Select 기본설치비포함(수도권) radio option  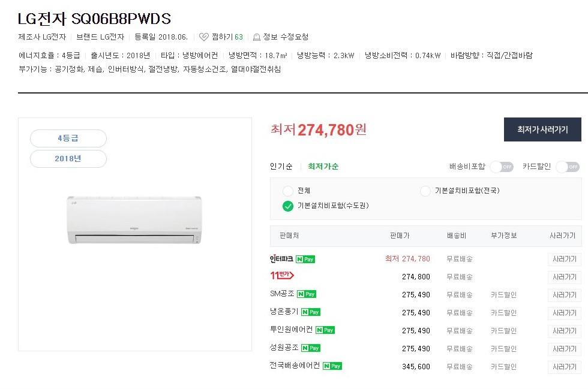click(x=288, y=206)
